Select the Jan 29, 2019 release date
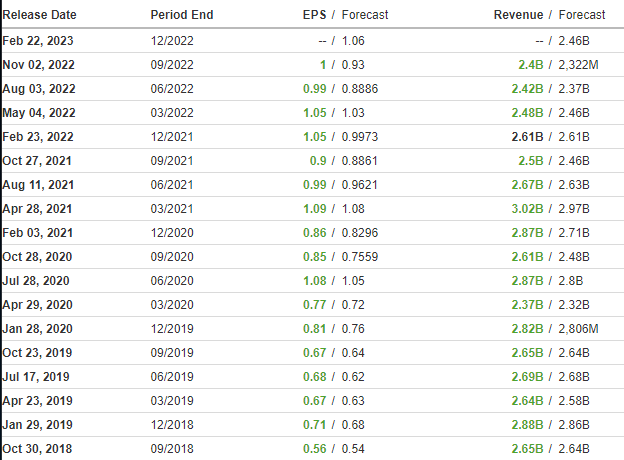Screen dimensions: 624x460 (x=37, y=425)
